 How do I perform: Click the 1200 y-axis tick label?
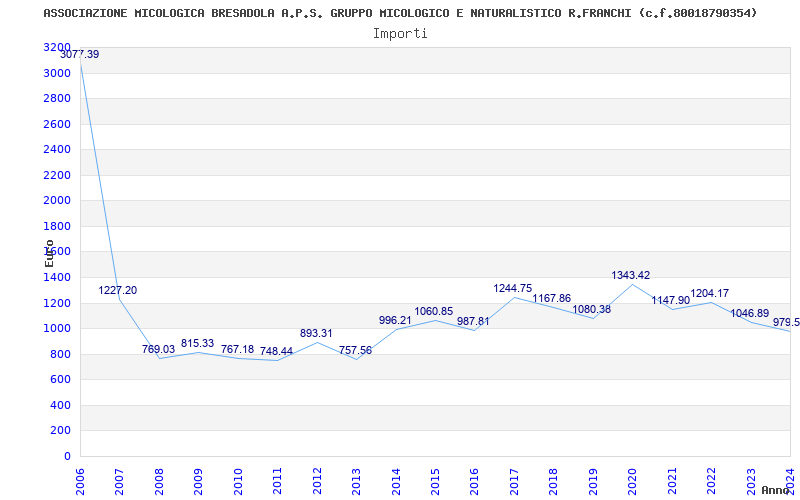click(57, 303)
